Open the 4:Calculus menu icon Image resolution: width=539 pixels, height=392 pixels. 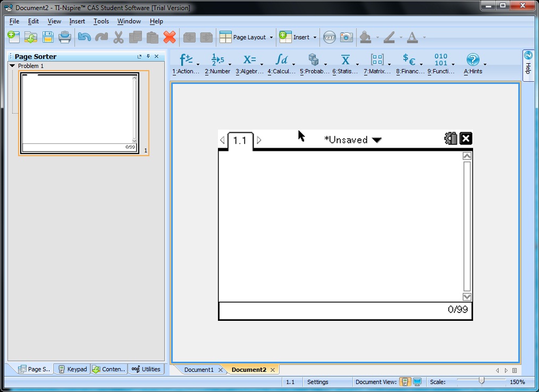[282, 60]
